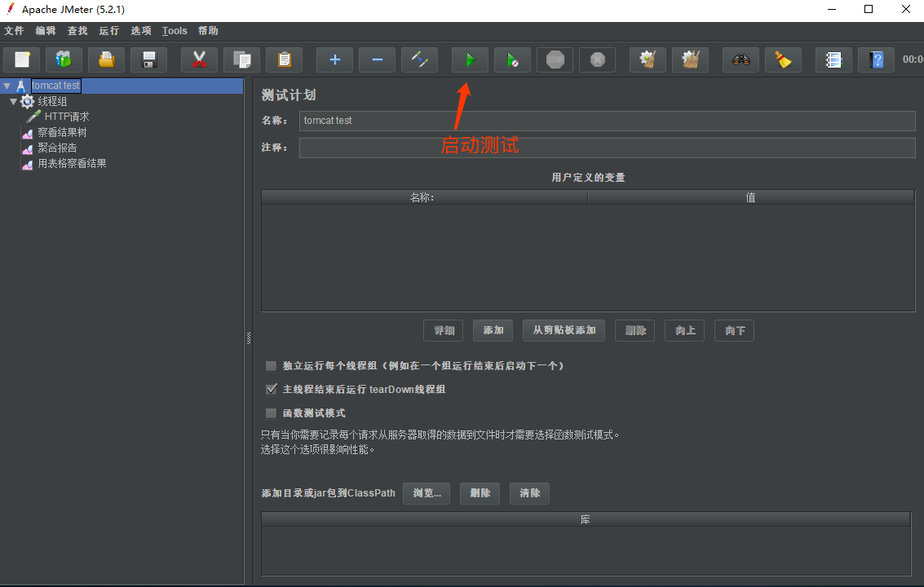Viewport: 924px width, 587px height.
Task: Click the 添加 button under variables table
Action: [493, 330]
